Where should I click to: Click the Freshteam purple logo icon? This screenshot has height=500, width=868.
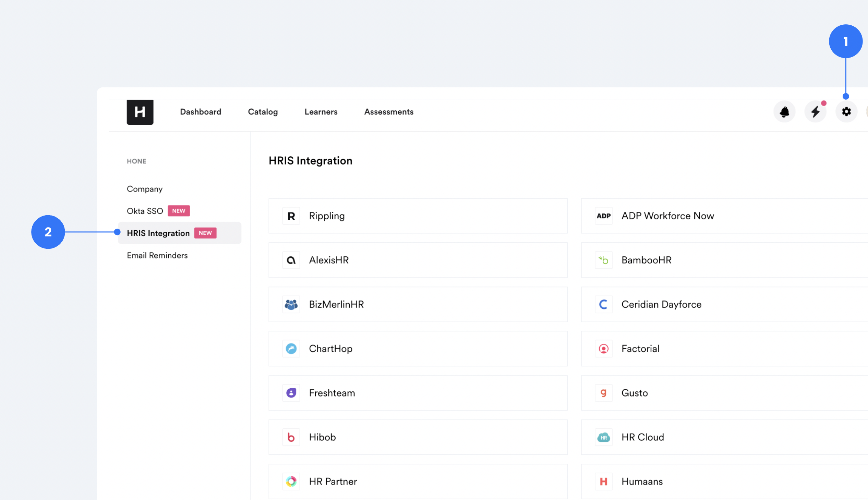(291, 393)
